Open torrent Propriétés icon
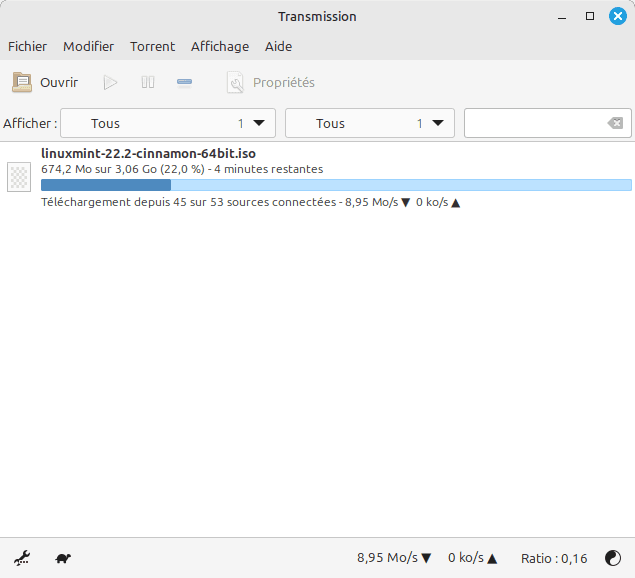 click(x=235, y=82)
